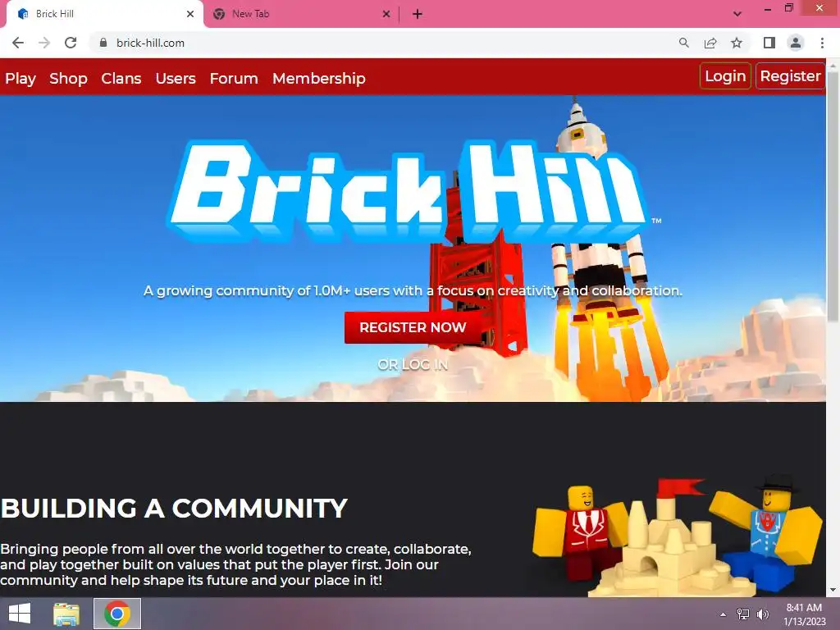840x630 pixels.
Task: Bookmark this page with the star icon
Action: point(737,43)
